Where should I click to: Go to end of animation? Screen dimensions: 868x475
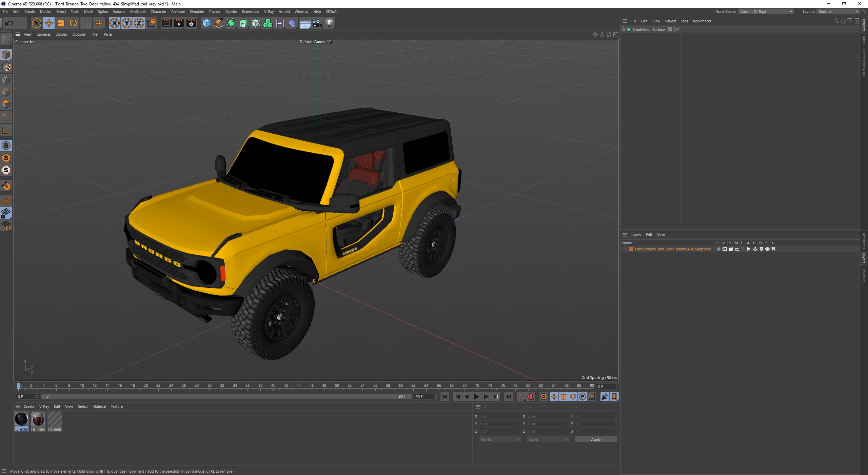point(508,397)
